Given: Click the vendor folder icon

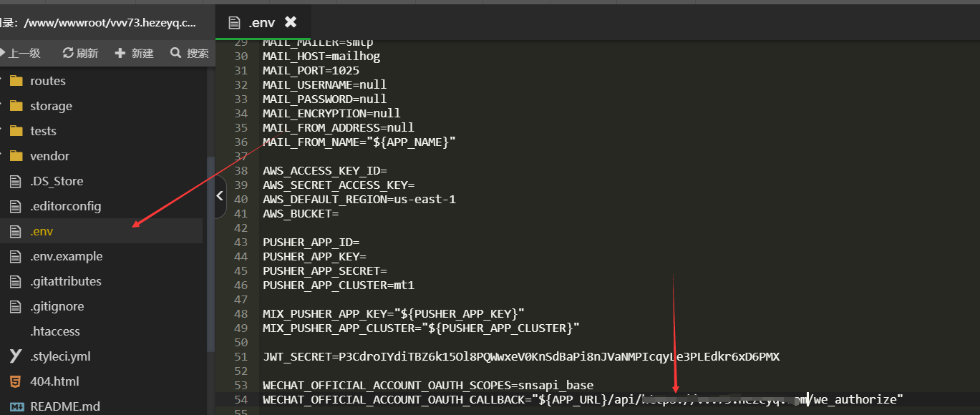Looking at the screenshot, I should pos(16,156).
